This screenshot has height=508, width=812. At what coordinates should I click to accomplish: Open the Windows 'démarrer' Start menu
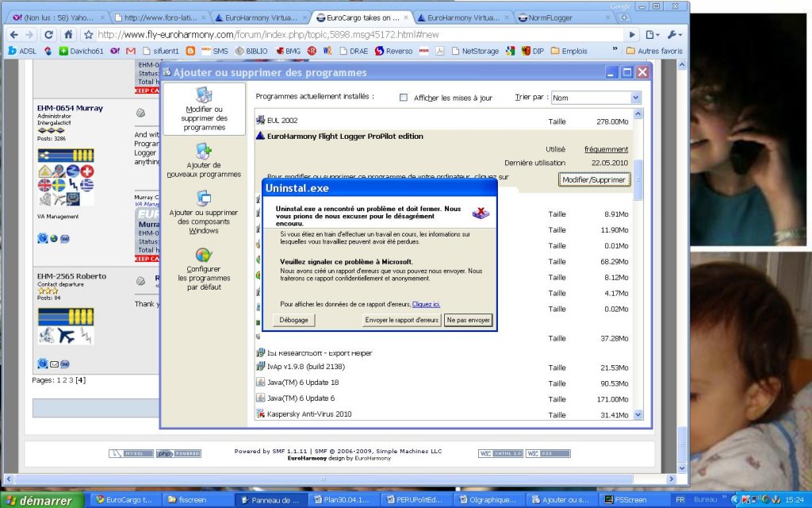tap(41, 500)
